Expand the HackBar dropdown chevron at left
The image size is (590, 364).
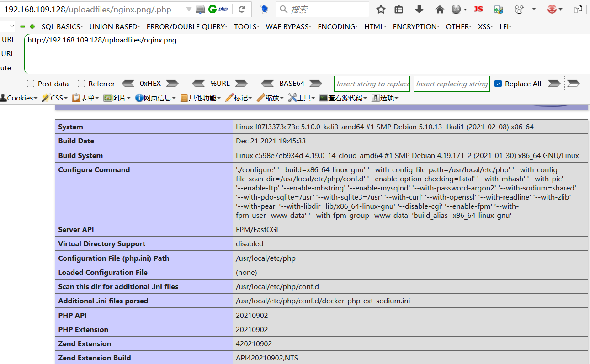12,26
